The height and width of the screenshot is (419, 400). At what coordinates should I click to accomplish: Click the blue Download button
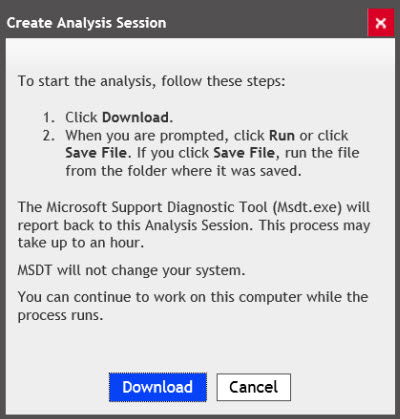(x=158, y=387)
